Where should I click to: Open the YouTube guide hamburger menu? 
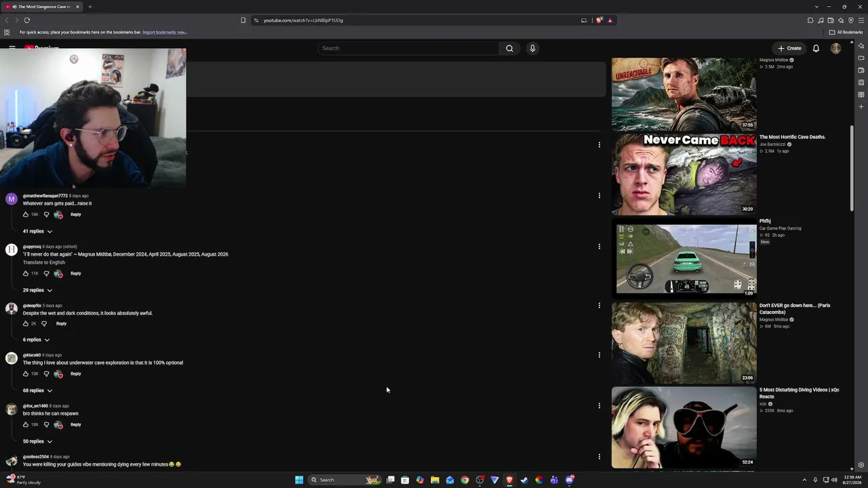12,48
